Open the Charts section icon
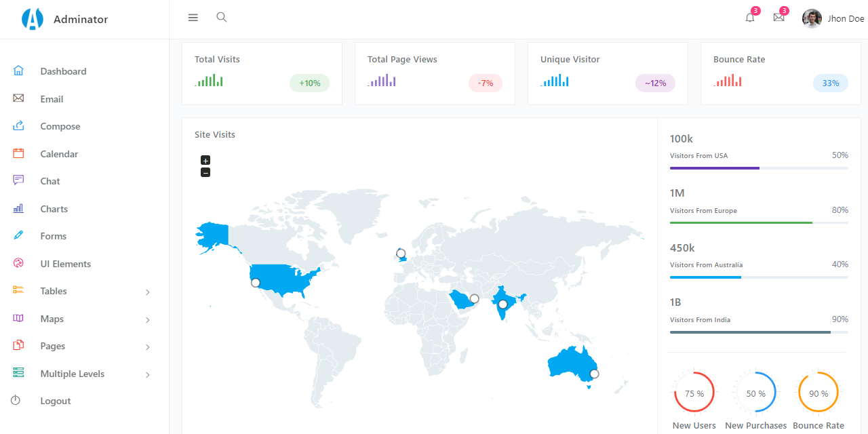 coord(18,208)
